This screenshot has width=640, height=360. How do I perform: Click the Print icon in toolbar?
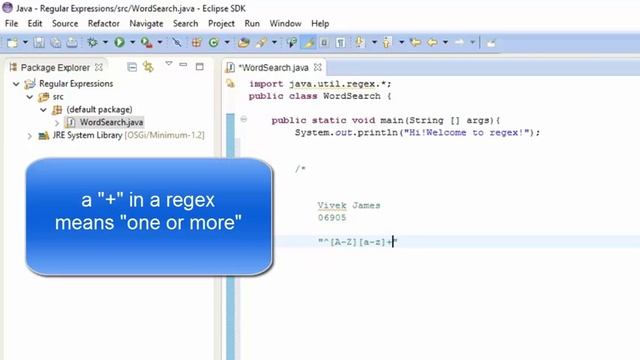(x=72, y=42)
